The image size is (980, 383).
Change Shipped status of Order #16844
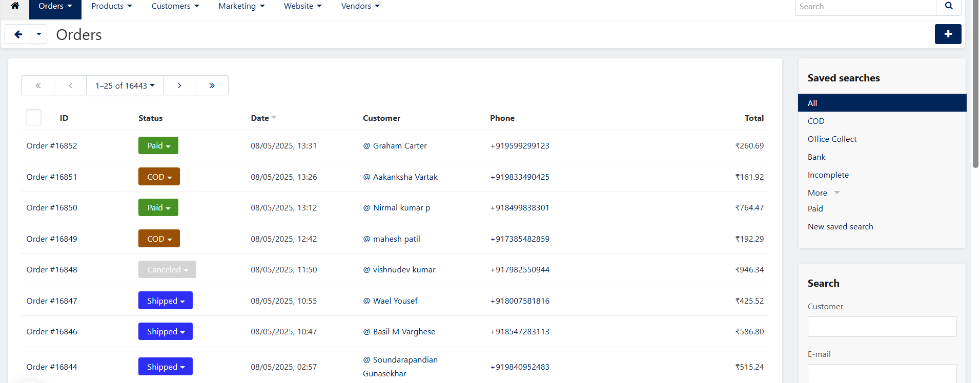click(x=166, y=367)
